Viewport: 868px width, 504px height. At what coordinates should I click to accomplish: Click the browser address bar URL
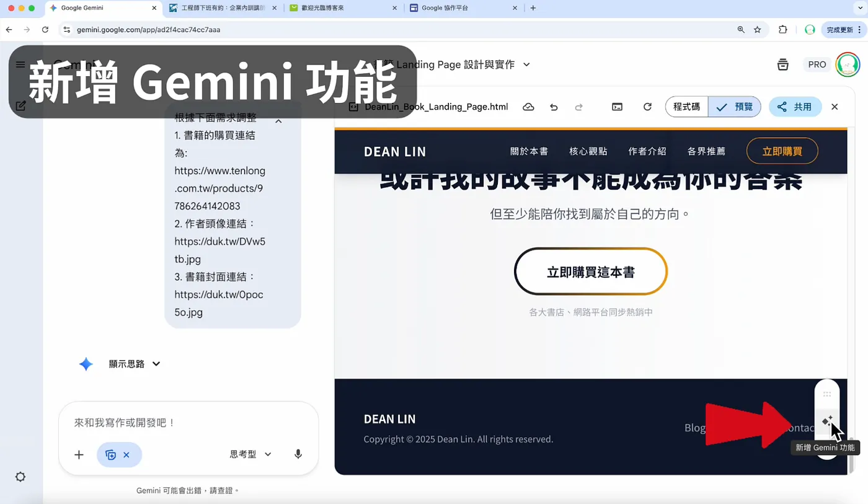pyautogui.click(x=149, y=30)
